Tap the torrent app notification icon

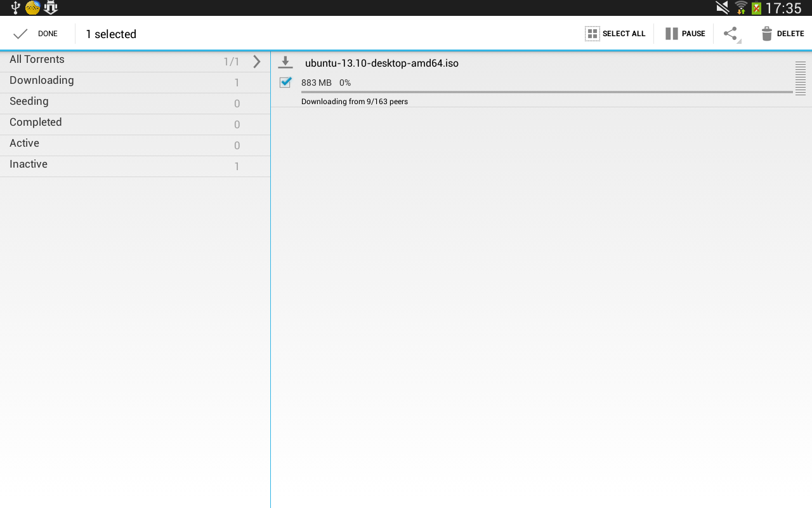tap(51, 8)
